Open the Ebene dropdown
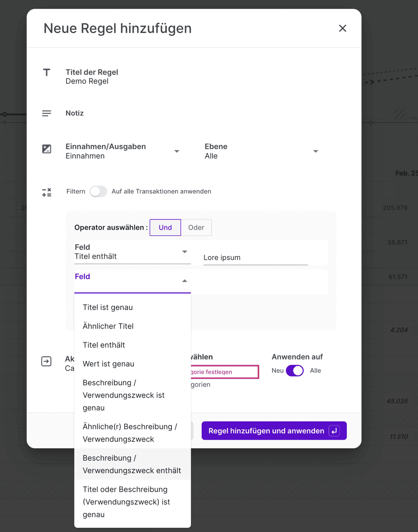Image resolution: width=418 pixels, height=532 pixels. 315,152
